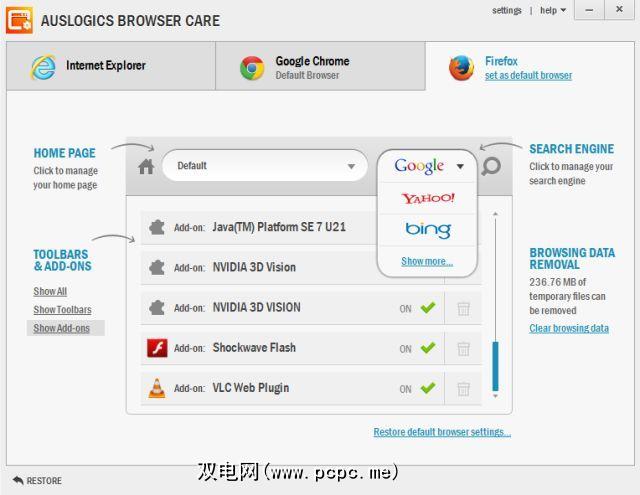Select the Shockwave Flash row text
Screen dimensions: 640x495
(x=254, y=348)
